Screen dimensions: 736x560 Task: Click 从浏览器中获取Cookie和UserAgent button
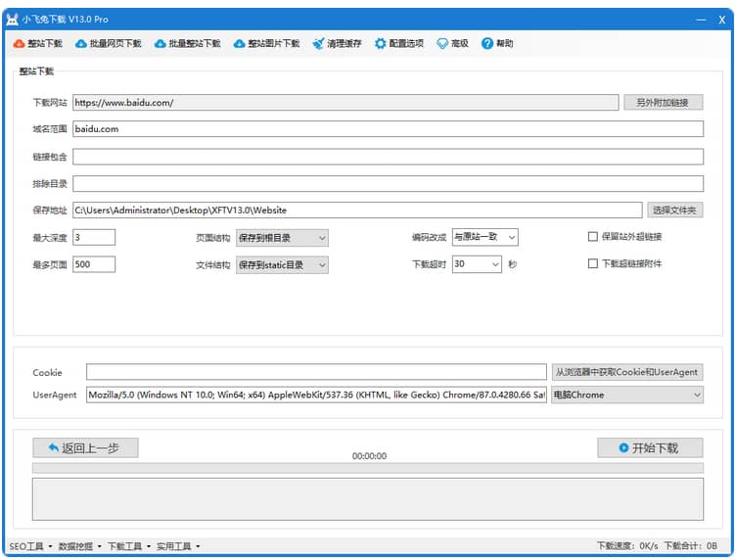627,372
